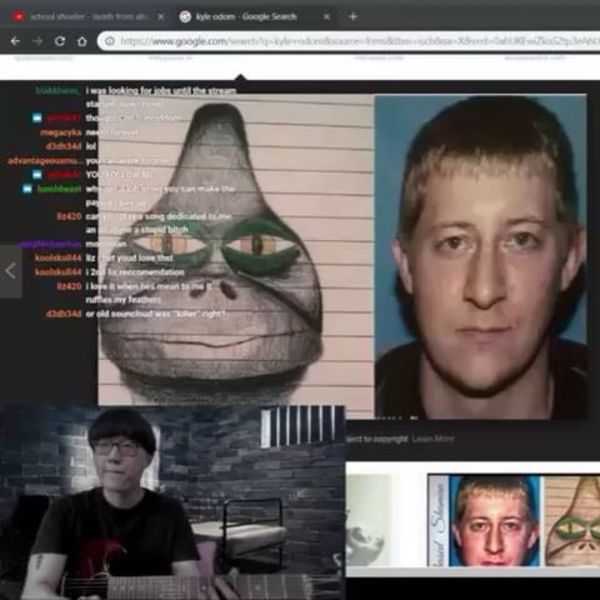Image resolution: width=600 pixels, height=600 pixels.
Task: Close the 'kyle odam - Google Search' tab
Action: (327, 16)
